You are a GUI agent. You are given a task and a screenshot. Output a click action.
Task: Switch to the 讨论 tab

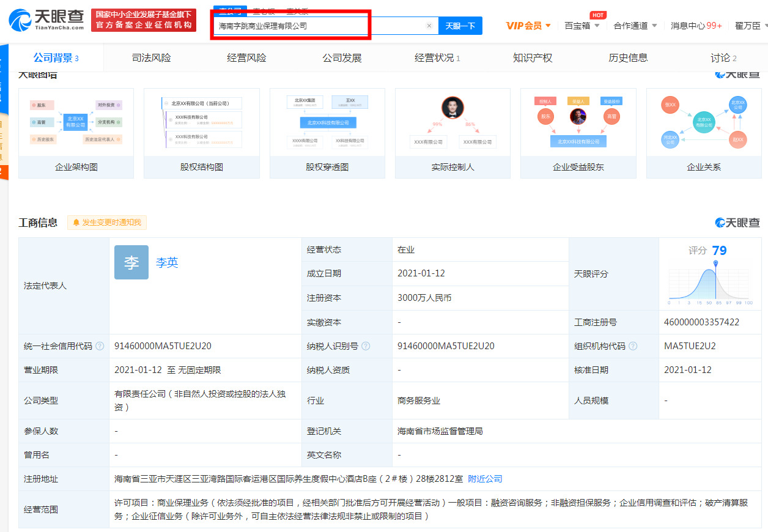coord(723,58)
